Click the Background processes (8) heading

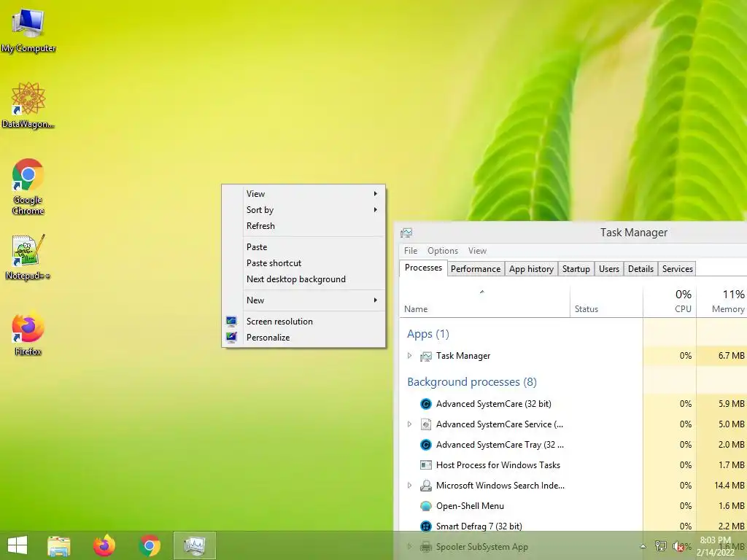point(472,382)
